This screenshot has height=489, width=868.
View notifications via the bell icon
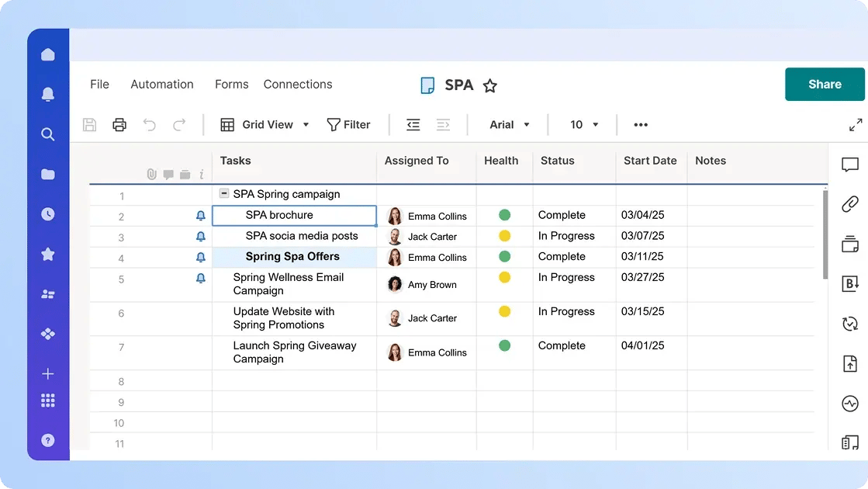coord(47,93)
